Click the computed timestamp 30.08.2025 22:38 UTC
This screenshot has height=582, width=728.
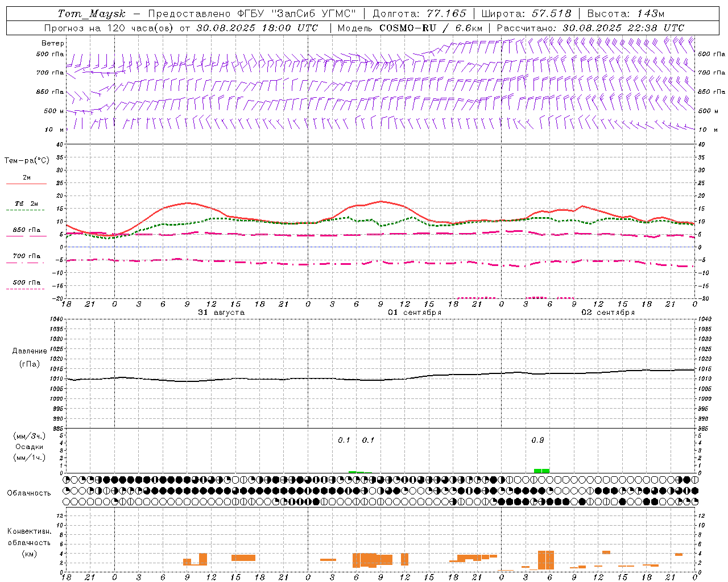click(x=623, y=28)
